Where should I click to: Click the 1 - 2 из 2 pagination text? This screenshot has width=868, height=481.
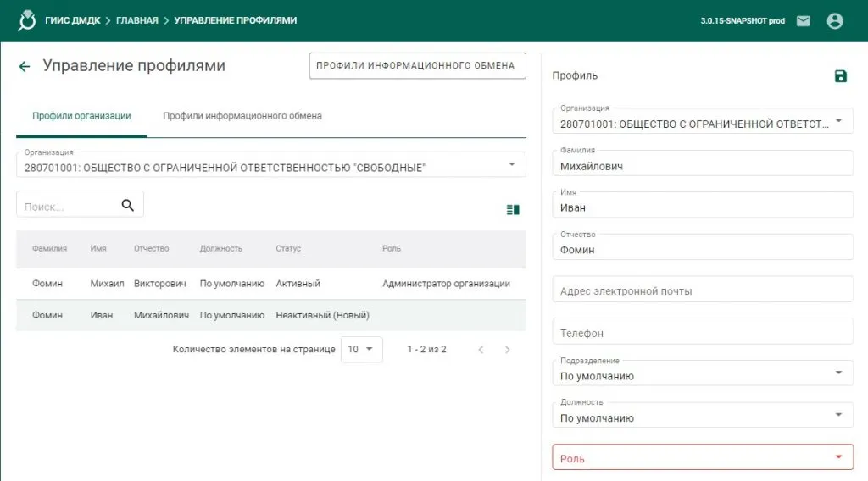point(426,350)
